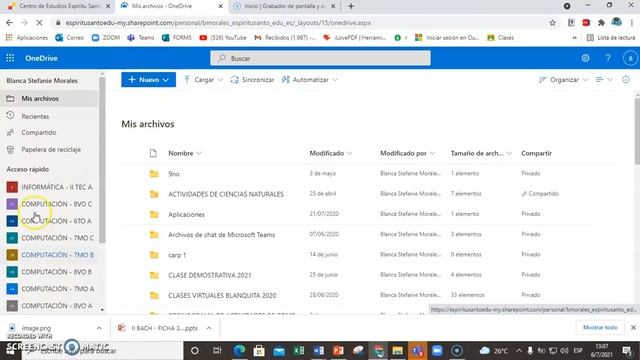Open the Organizar sort dropdown
The image size is (640, 360).
click(563, 80)
